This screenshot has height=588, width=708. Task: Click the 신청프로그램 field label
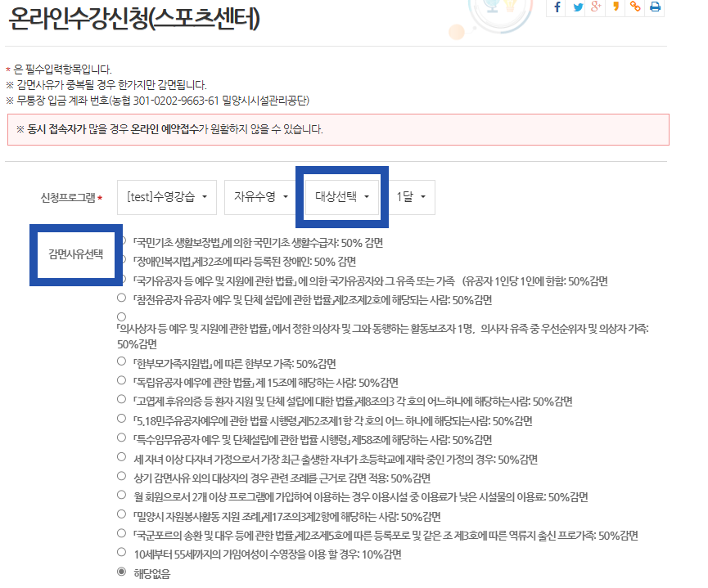[68, 198]
